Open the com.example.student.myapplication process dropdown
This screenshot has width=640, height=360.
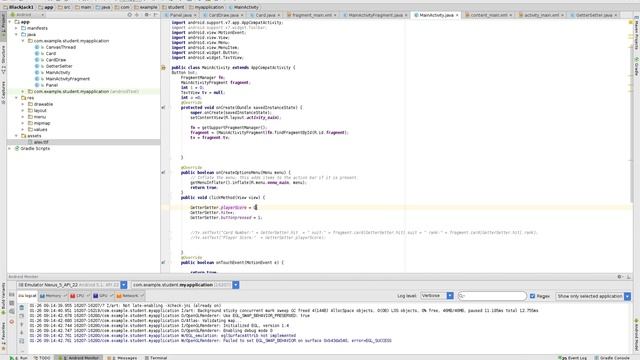pos(185,285)
